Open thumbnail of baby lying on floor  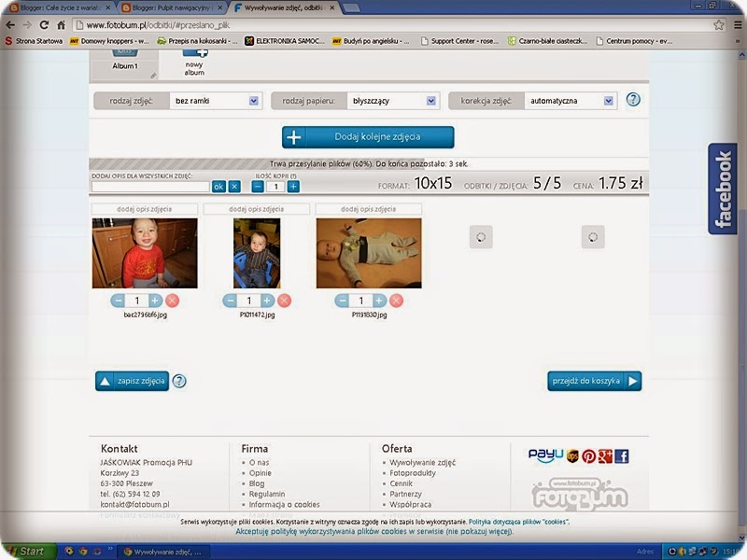click(x=369, y=253)
